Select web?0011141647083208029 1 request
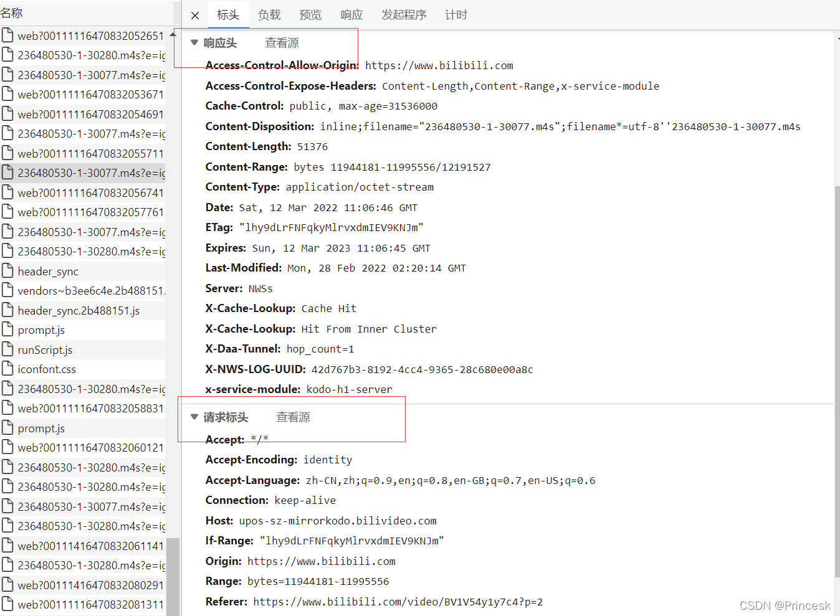 click(x=83, y=585)
